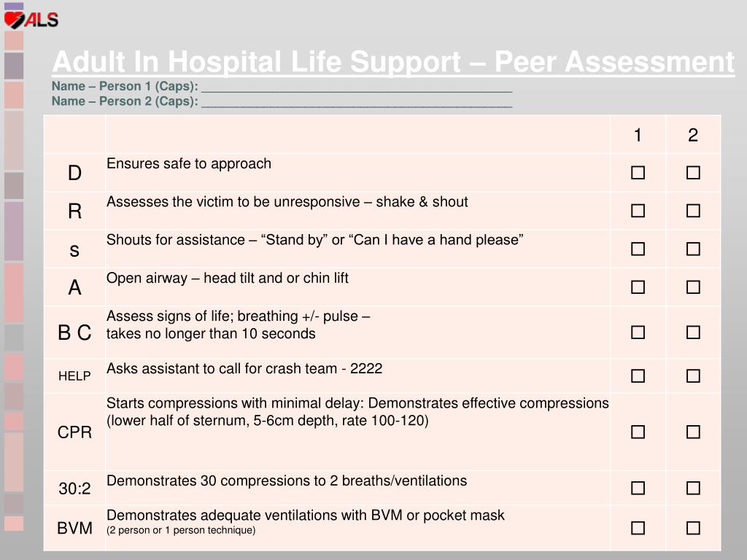Viewport: 747px width, 560px height.
Task: Open the Adult In Hospital Life Support title link
Action: (x=392, y=62)
